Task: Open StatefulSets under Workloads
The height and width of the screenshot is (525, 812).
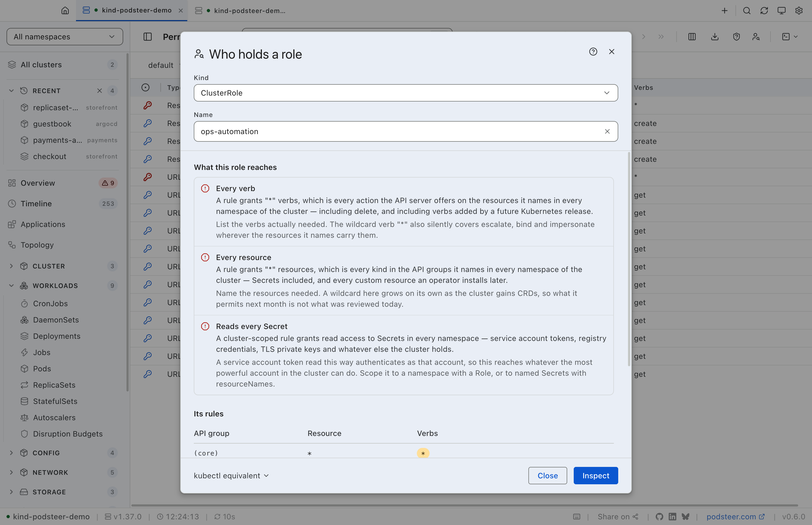Action: click(x=69, y=401)
